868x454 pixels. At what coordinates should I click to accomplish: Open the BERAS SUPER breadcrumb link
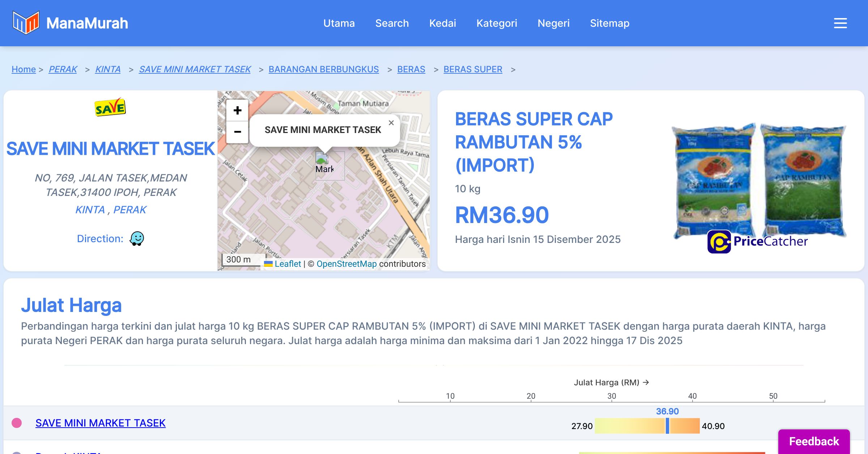pyautogui.click(x=473, y=69)
